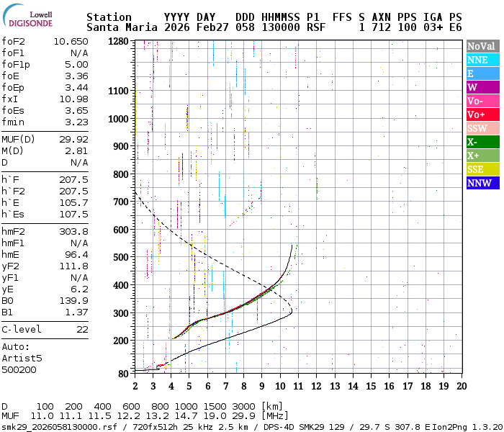Click the Santa Maria station name
This screenshot has width=504, height=432.
pyautogui.click(x=118, y=27)
